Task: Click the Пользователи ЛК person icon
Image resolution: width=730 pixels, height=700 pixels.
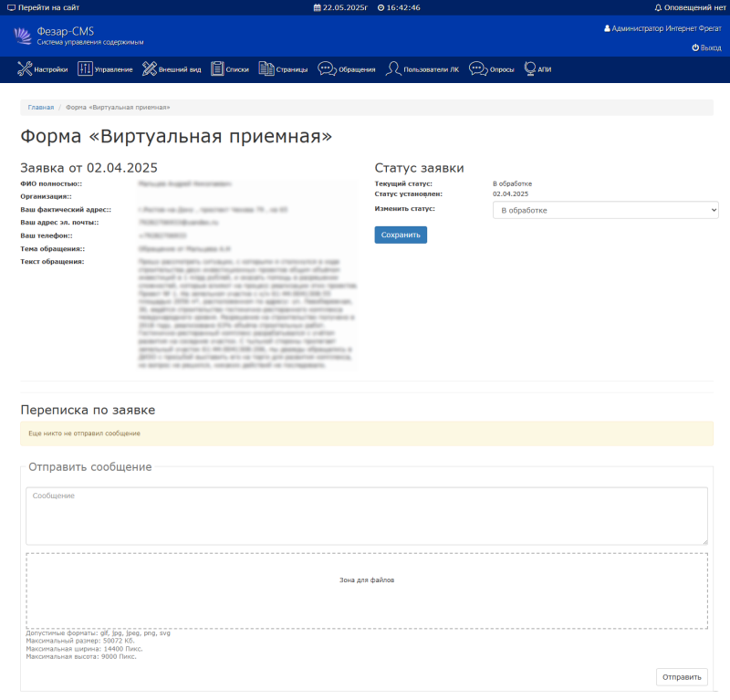Action: point(393,69)
